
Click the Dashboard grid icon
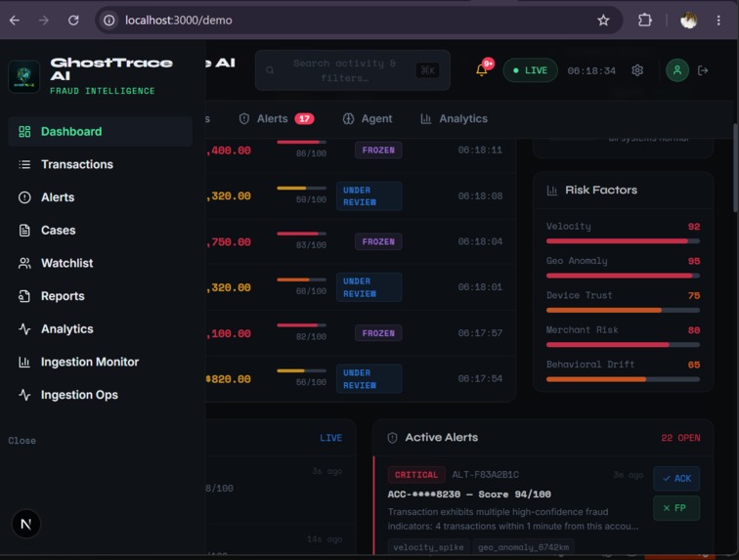(x=24, y=132)
